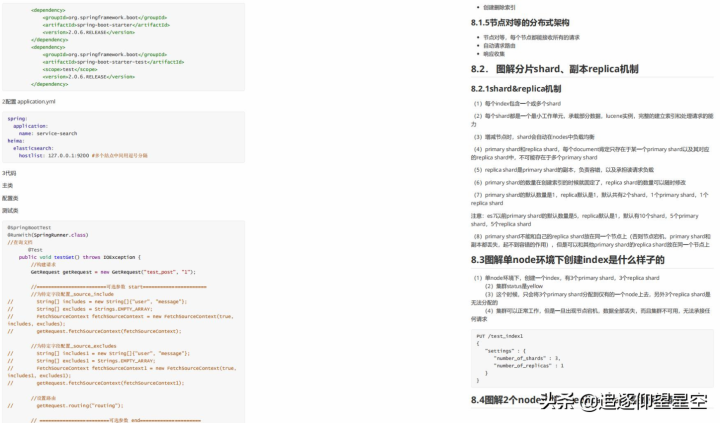Click the "<scope>test</scope>" line

point(70,69)
